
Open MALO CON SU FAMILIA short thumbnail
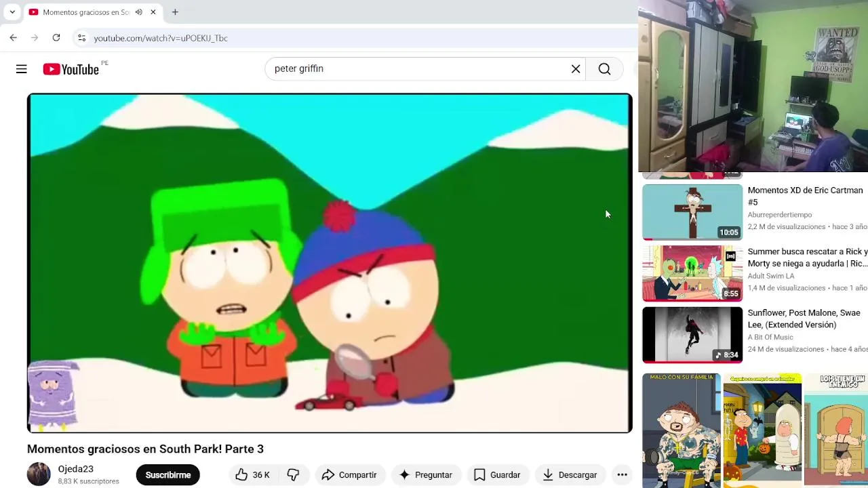(x=681, y=430)
